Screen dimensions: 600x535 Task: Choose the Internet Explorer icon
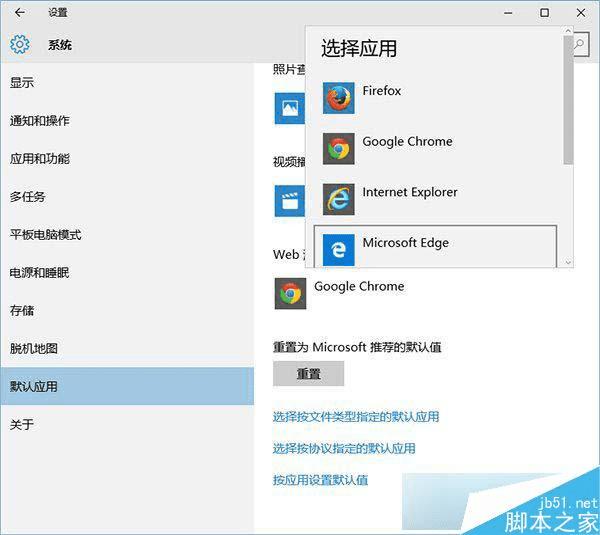pyautogui.click(x=338, y=199)
